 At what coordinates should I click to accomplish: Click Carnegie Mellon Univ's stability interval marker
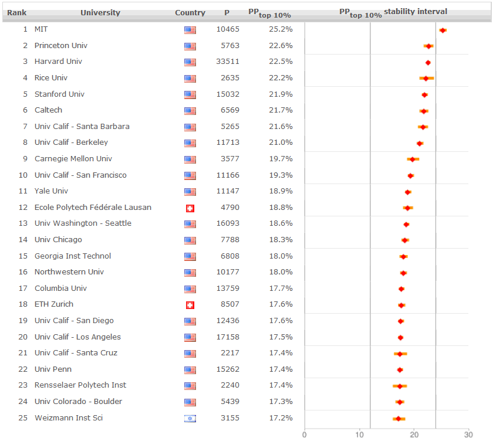point(413,159)
